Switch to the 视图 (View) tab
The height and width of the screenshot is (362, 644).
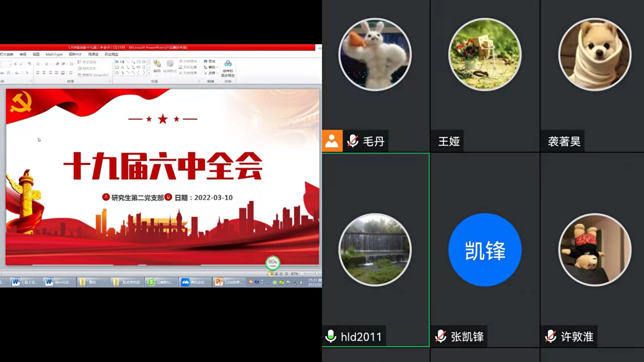[36, 54]
